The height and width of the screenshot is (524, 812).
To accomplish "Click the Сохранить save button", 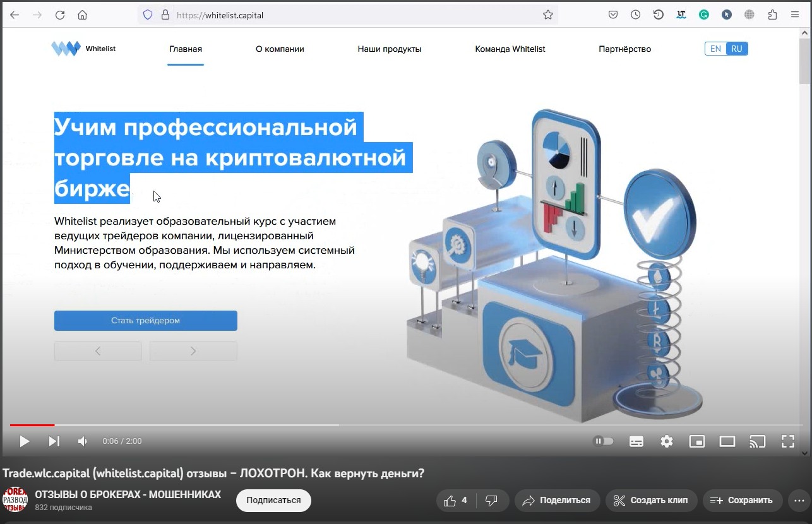I will pyautogui.click(x=743, y=500).
